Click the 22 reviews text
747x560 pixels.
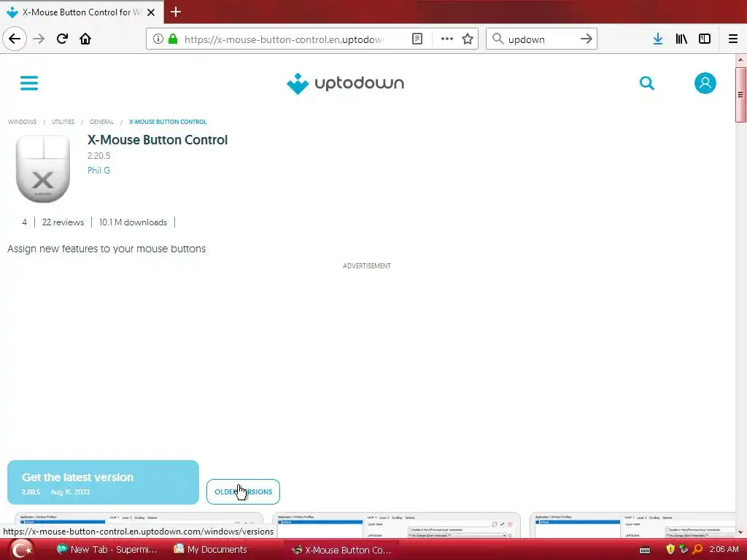[x=63, y=222]
